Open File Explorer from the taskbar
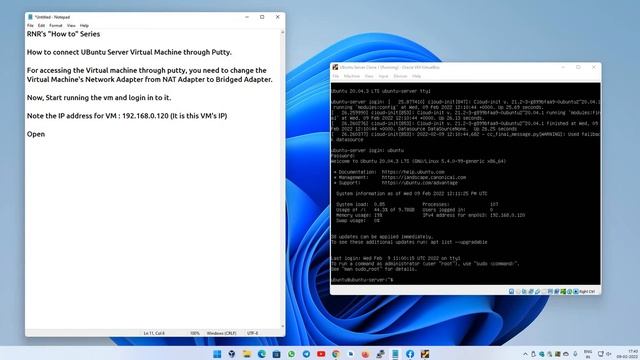640x360 pixels. pyautogui.click(x=247, y=354)
